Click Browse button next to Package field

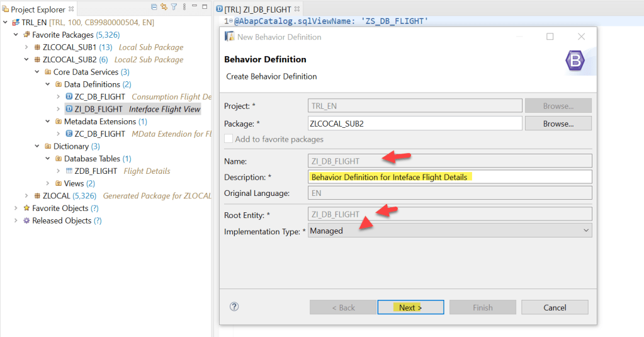[x=558, y=124]
